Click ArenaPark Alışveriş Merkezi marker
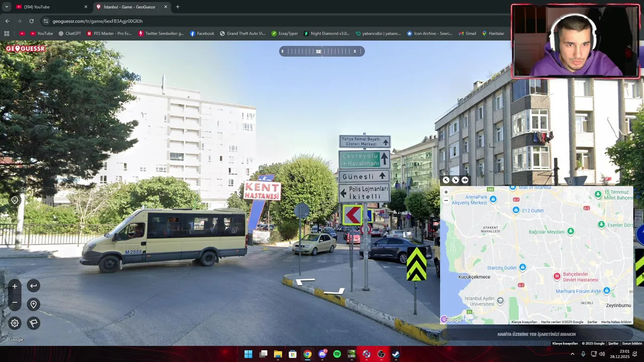This screenshot has width=644, height=362. click(493, 199)
